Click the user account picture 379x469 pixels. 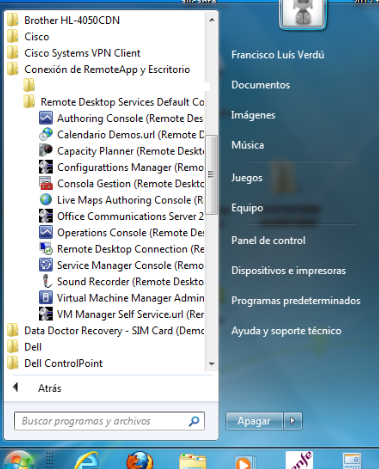tap(303, 13)
